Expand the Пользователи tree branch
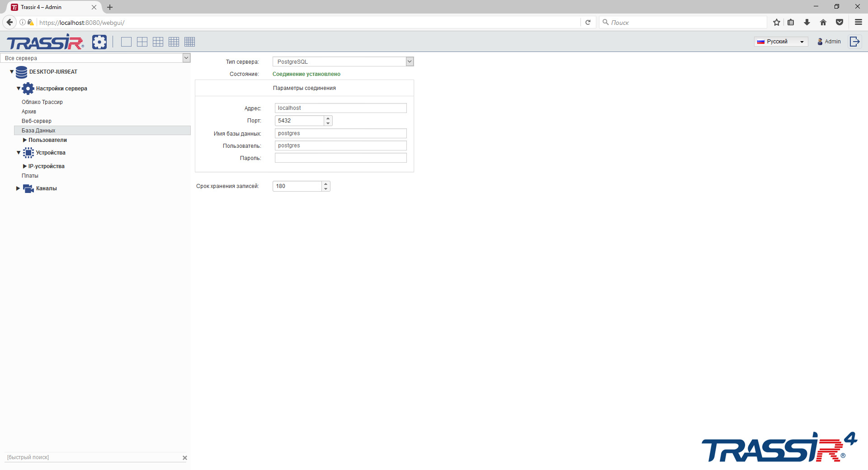 click(25, 140)
